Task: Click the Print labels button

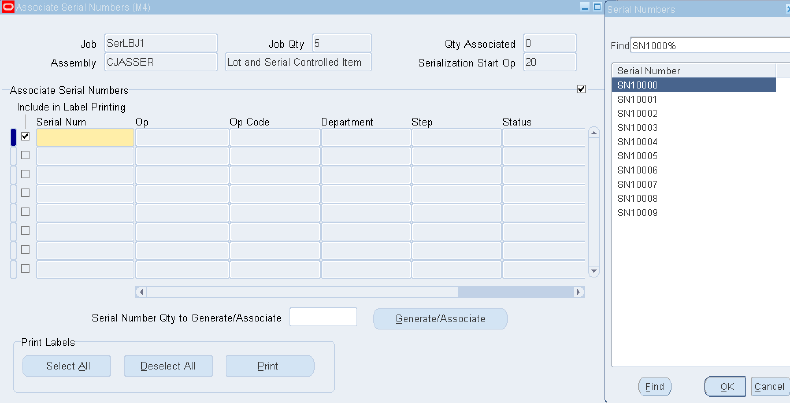Action: click(x=270, y=366)
